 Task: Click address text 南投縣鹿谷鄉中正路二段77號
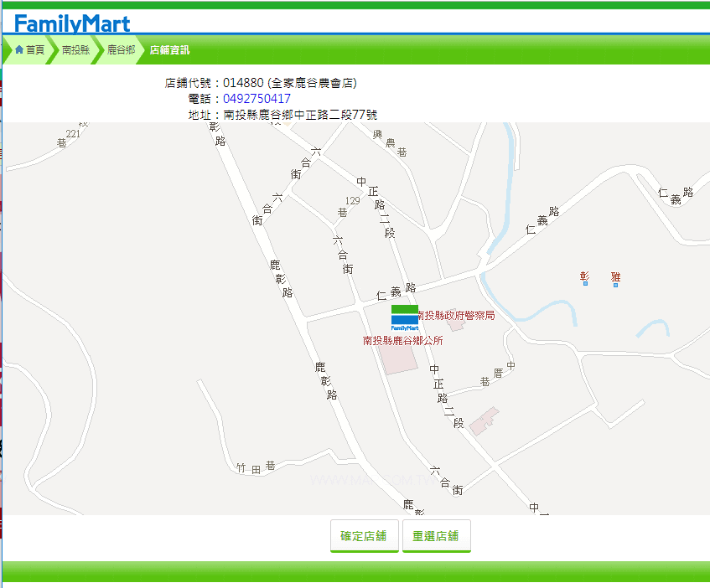(x=300, y=115)
